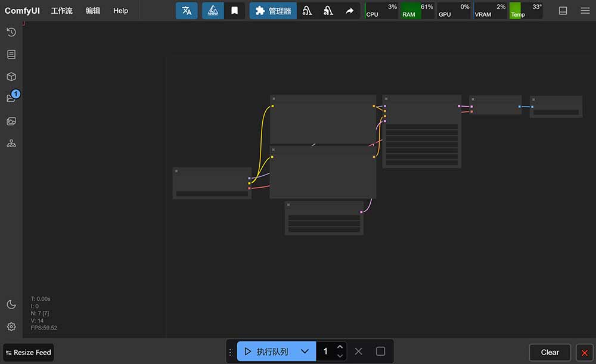Screen dimensions: 596x364
Task: Click the Clear button
Action: pos(550,353)
